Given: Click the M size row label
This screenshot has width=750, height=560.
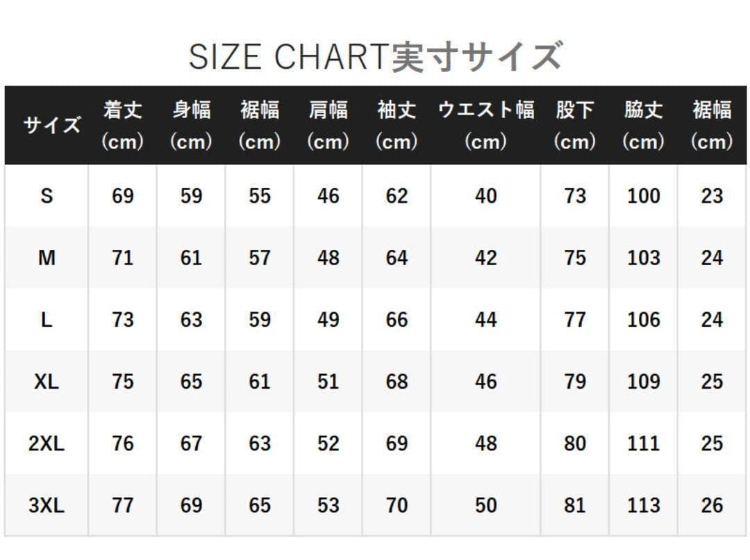Looking at the screenshot, I should (x=47, y=258).
